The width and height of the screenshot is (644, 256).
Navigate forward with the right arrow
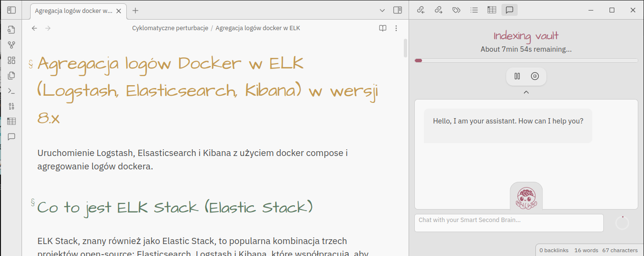48,28
